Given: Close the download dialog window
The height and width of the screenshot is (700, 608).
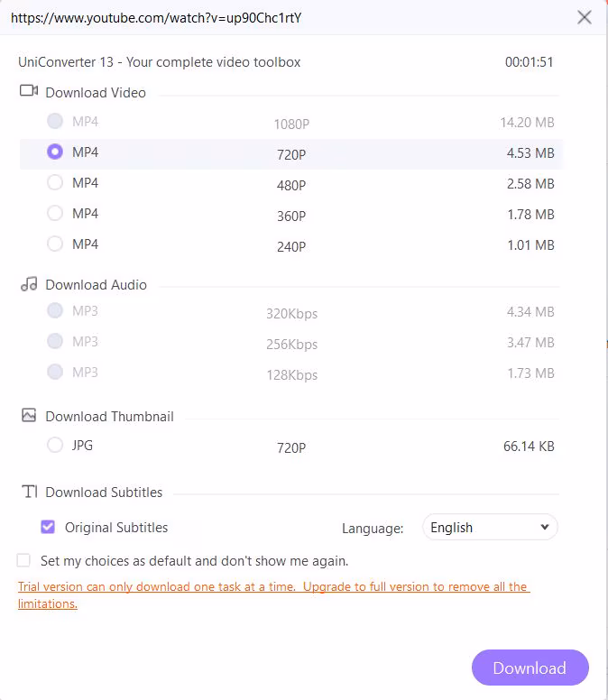Looking at the screenshot, I should tap(585, 17).
